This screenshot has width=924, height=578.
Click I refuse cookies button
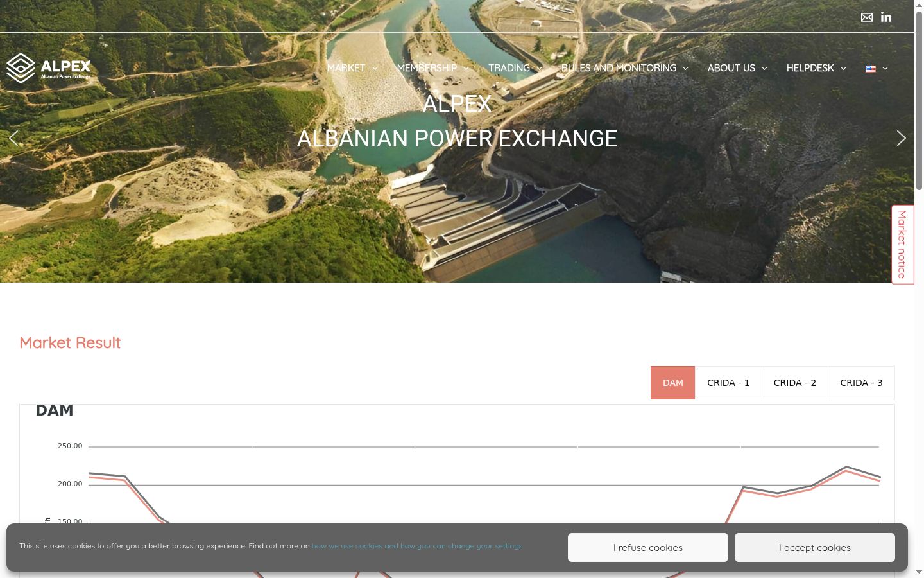pos(648,548)
